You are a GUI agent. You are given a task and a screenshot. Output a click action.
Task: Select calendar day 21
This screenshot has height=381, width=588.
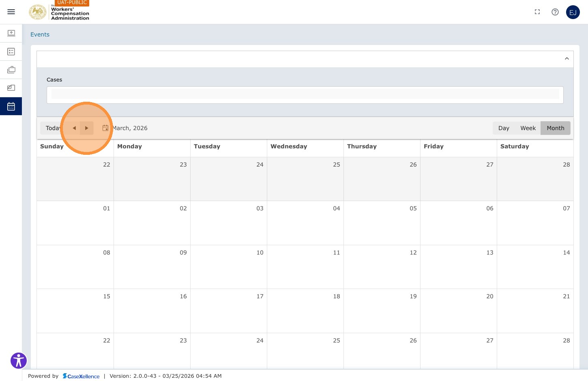pyautogui.click(x=535, y=311)
